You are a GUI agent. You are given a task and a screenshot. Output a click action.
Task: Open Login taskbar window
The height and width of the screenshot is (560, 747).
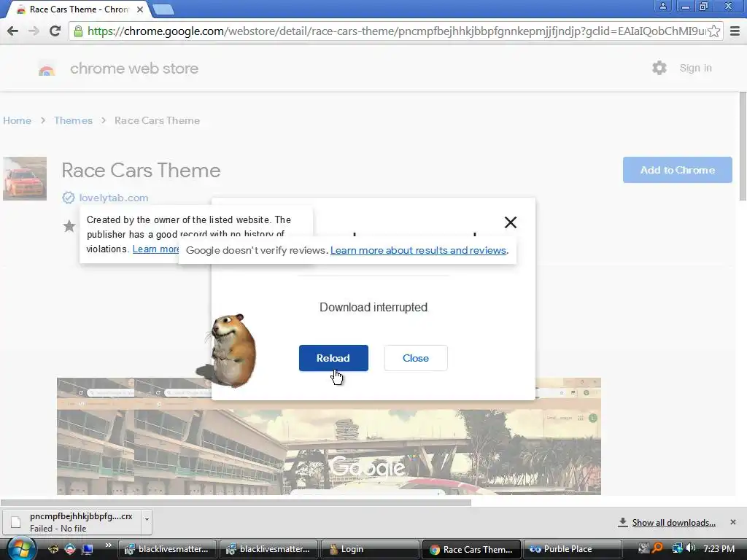(370, 549)
